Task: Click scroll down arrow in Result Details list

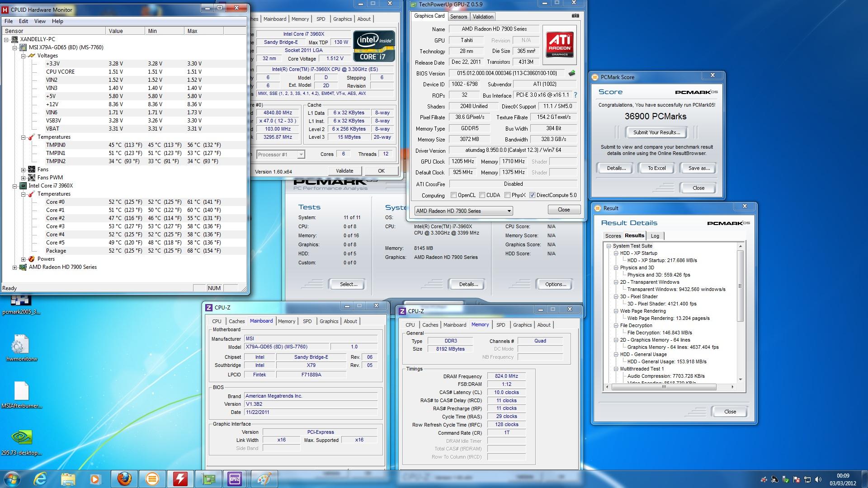Action: pos(740,380)
